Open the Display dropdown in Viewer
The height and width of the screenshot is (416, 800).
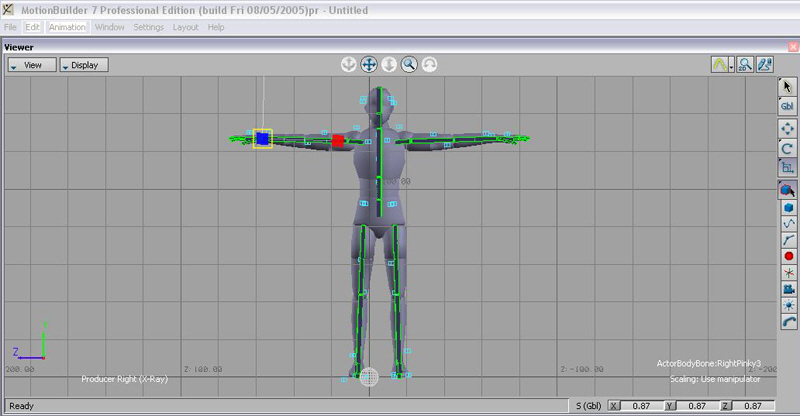[84, 65]
